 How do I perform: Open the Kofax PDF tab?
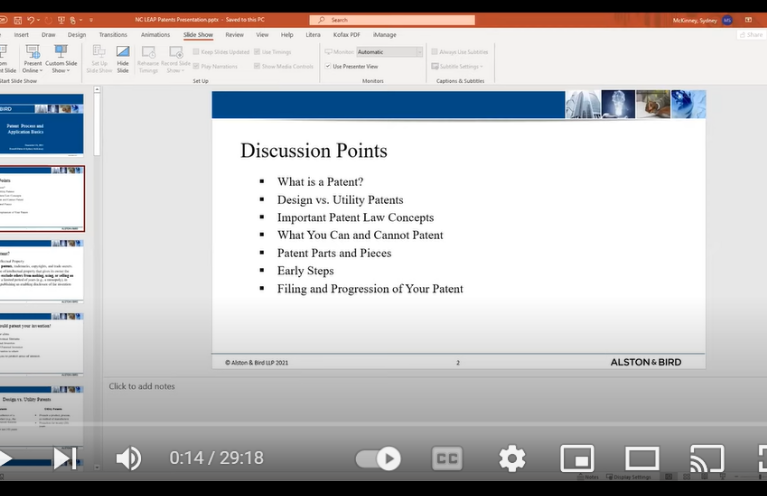click(x=347, y=35)
